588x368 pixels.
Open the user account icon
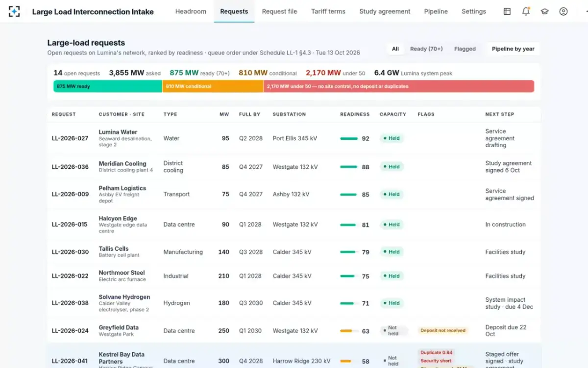click(x=563, y=11)
